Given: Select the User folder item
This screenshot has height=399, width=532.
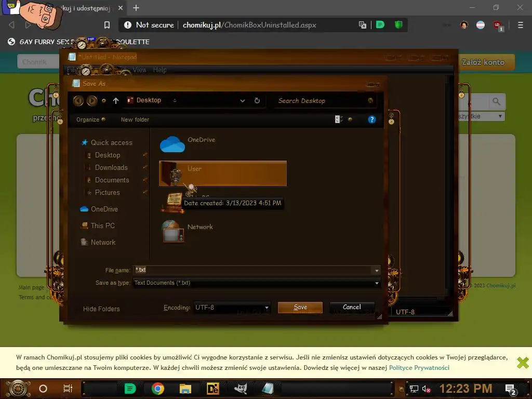Looking at the screenshot, I should (222, 174).
